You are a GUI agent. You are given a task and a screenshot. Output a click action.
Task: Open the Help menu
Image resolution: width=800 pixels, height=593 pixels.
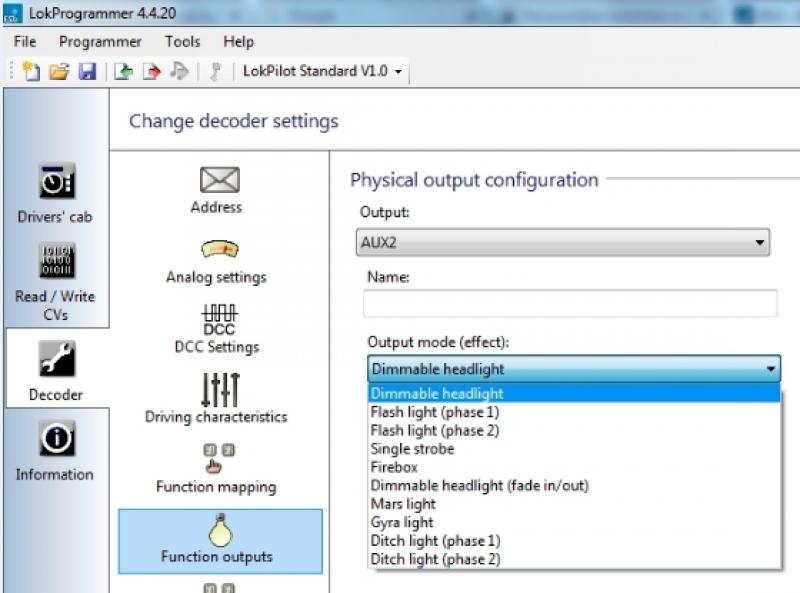click(238, 41)
